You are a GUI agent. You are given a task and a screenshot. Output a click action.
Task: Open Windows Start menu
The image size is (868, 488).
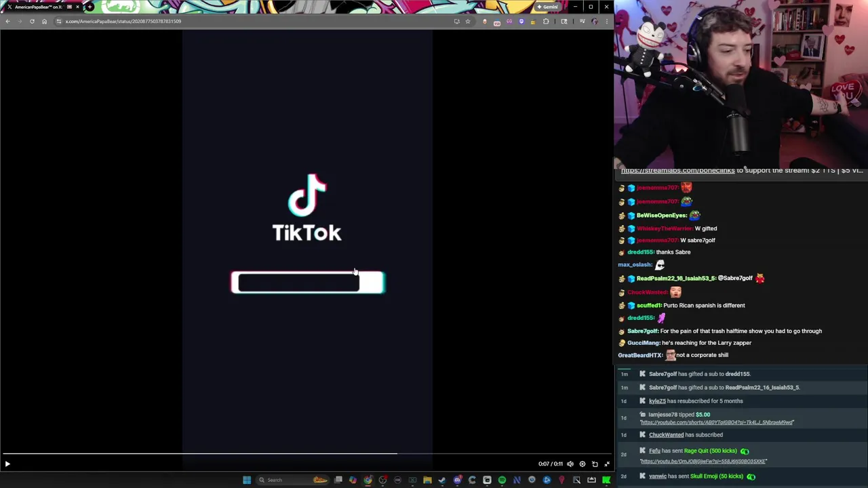[x=247, y=480]
